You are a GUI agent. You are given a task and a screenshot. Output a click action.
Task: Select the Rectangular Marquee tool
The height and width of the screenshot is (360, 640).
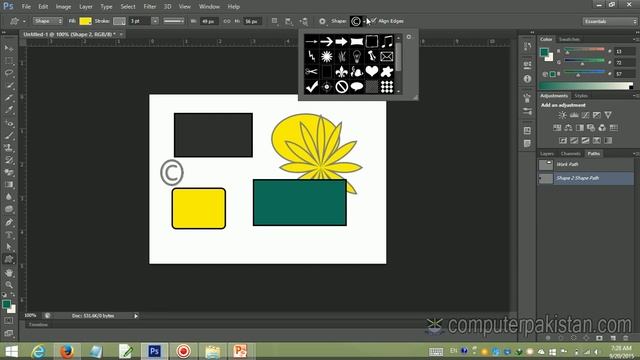tap(9, 61)
